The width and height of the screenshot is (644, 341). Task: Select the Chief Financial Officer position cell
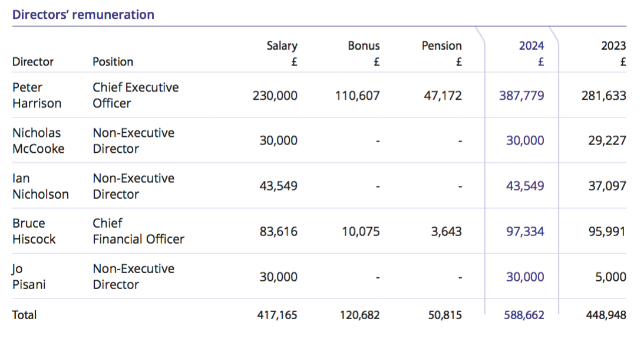(x=138, y=231)
